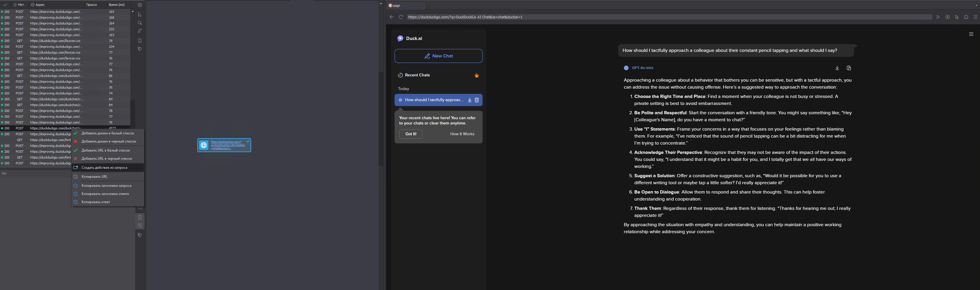Click the play icon in the browser toolbar
This screenshot has height=290, width=980.
coord(938,17)
